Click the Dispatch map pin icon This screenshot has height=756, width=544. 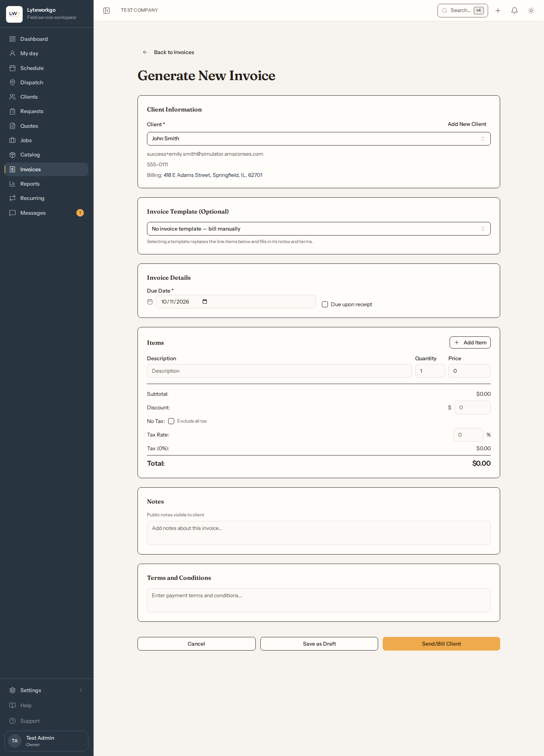click(12, 82)
